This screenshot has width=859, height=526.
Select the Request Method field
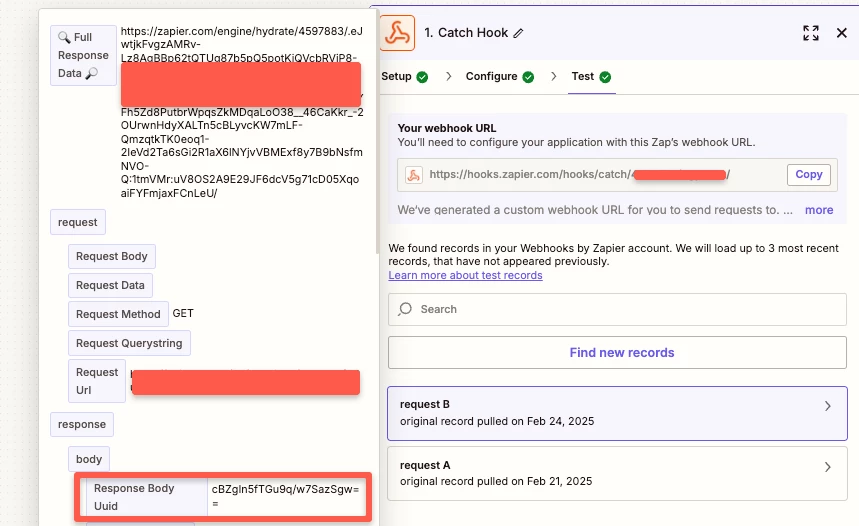[118, 314]
